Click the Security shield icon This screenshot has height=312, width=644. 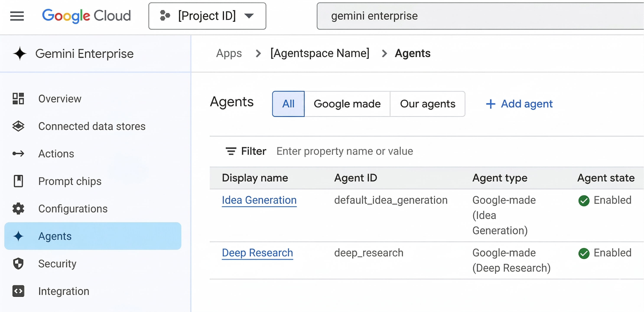pyautogui.click(x=18, y=263)
